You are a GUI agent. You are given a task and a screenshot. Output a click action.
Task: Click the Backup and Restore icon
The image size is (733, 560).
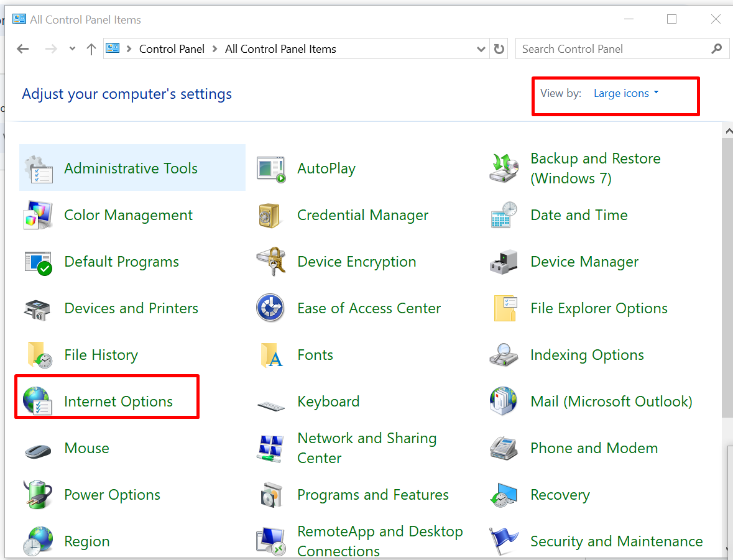[504, 168]
